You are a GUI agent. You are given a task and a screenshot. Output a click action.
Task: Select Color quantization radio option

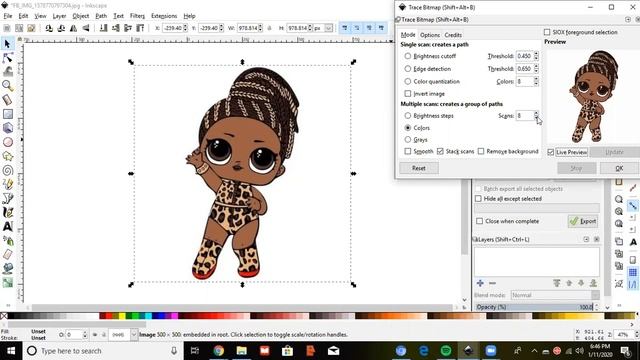coord(407,81)
